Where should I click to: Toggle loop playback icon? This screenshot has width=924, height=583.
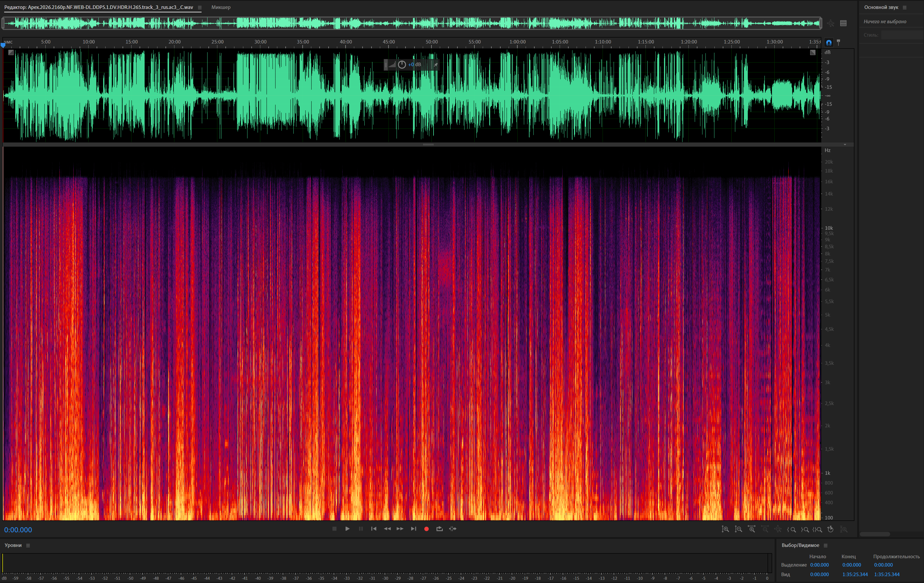(439, 529)
